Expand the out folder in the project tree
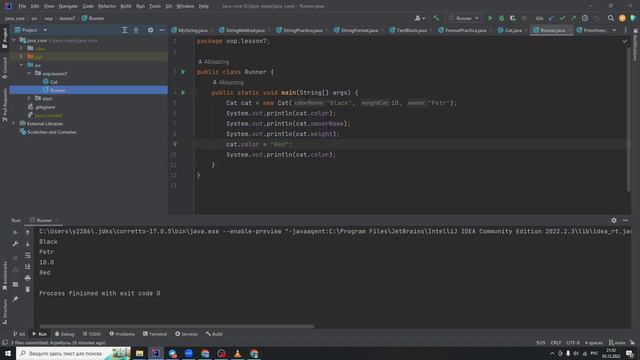Screen dimensions: 640x360 pos(21,57)
